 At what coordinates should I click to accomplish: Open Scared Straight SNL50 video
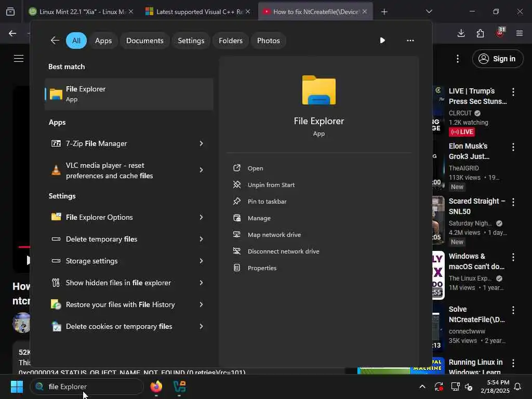477,206
